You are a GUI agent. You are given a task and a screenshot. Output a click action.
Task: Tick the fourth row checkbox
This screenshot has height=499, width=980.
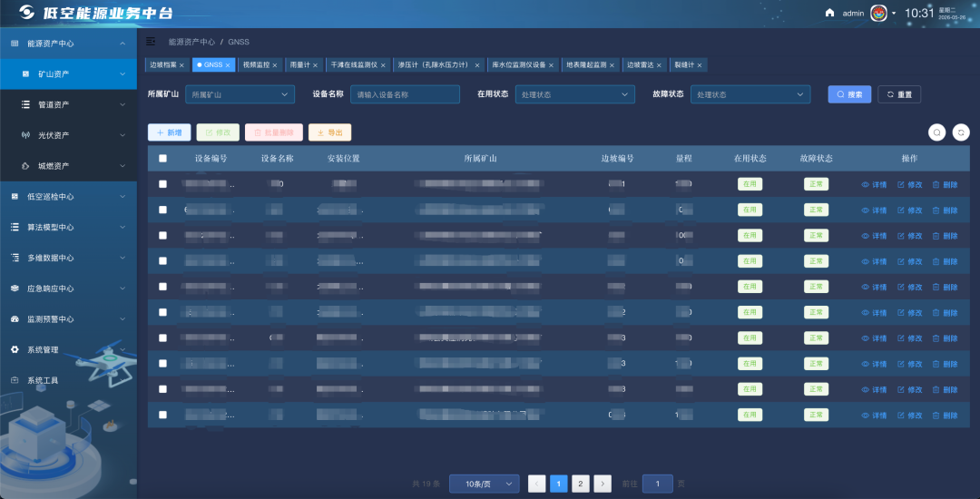162,261
